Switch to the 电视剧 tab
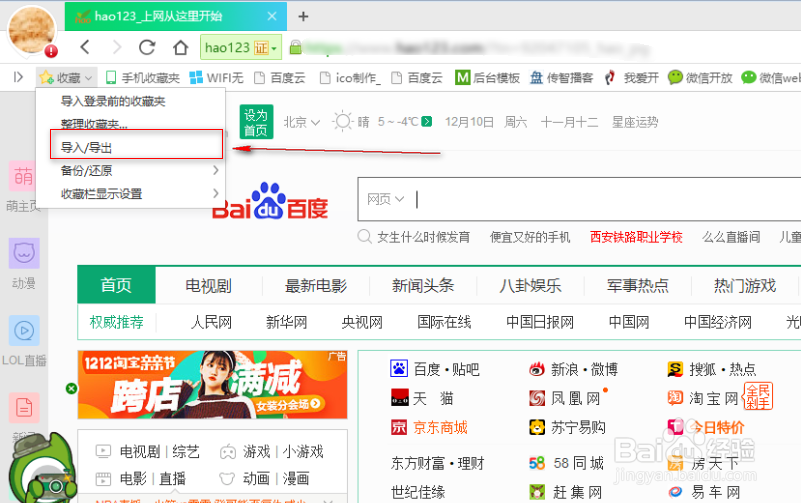Image resolution: width=801 pixels, height=503 pixels. coord(208,285)
